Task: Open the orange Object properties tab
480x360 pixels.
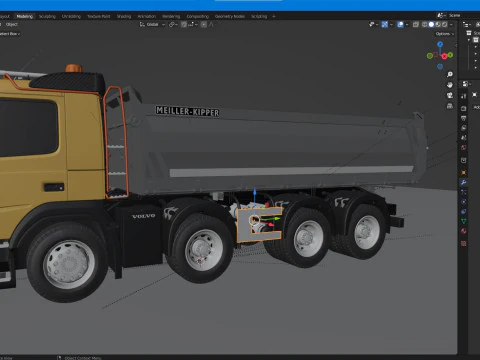Action: click(x=464, y=173)
